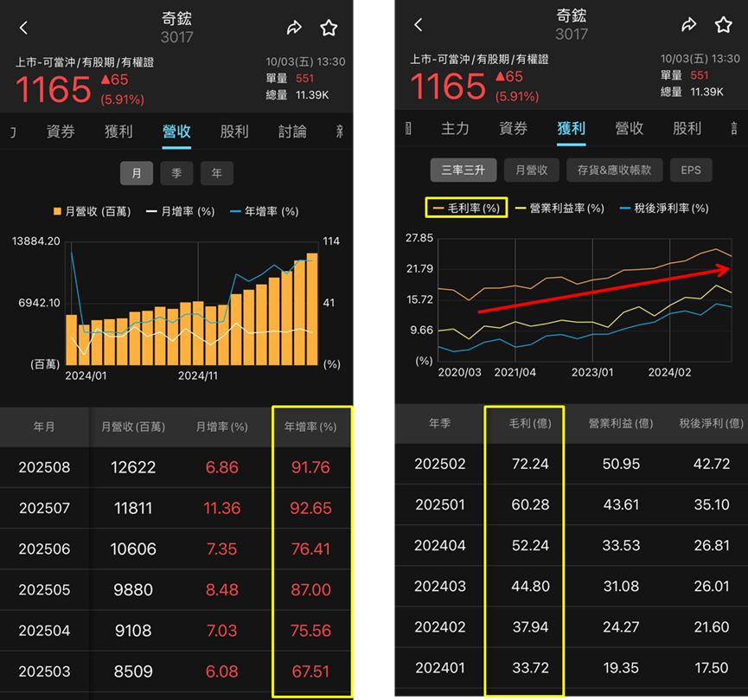Select row 202507 in revenue table
The image size is (748, 700).
click(176, 508)
